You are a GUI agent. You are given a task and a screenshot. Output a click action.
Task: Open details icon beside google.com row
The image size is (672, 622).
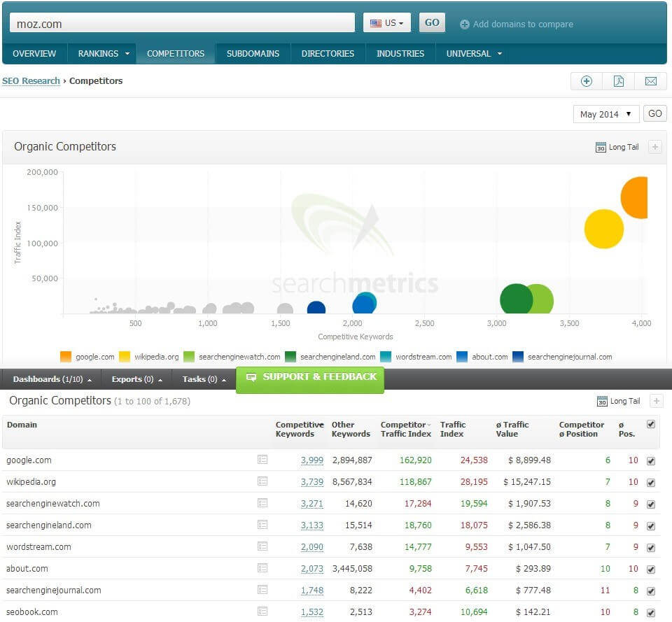[x=262, y=460]
